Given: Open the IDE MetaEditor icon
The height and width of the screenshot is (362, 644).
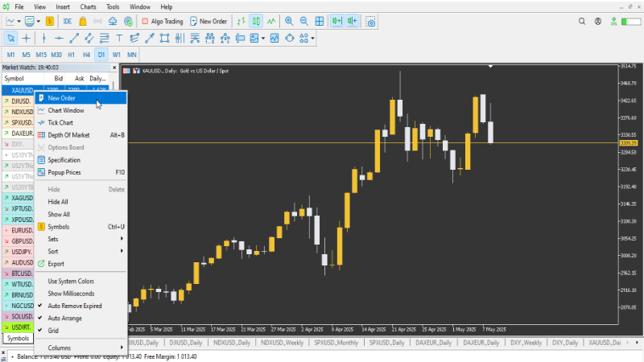Looking at the screenshot, I should [67, 21].
